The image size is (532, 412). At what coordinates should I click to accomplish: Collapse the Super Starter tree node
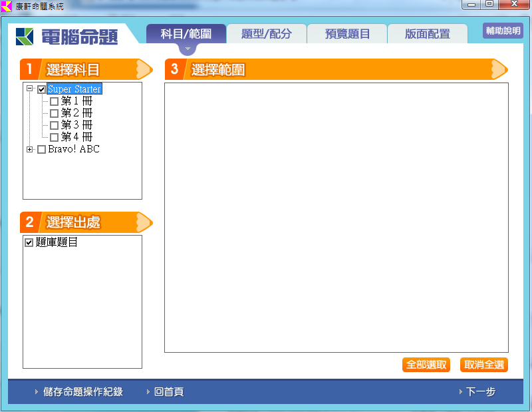(x=29, y=89)
